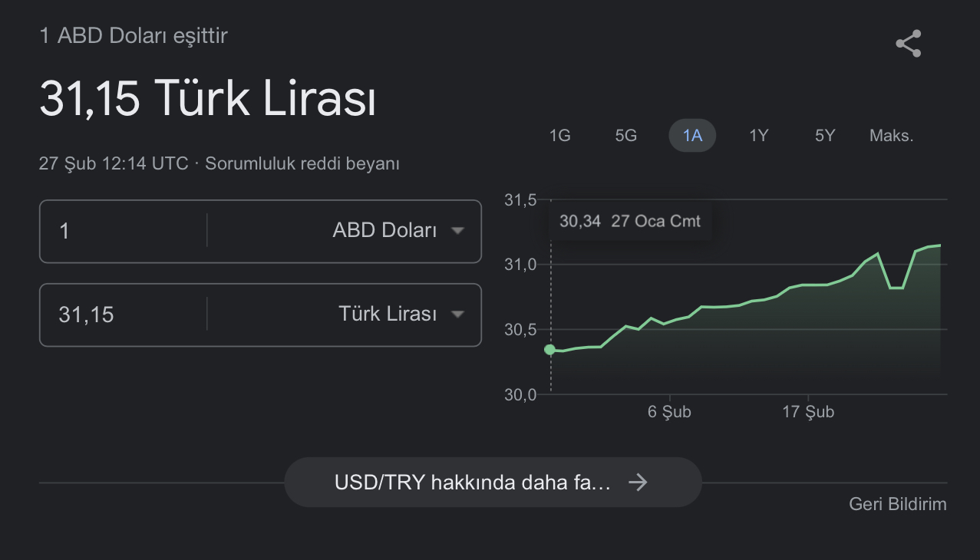The height and width of the screenshot is (560, 980).
Task: Click arrow icon on USD/TRY button
Action: coord(638,483)
